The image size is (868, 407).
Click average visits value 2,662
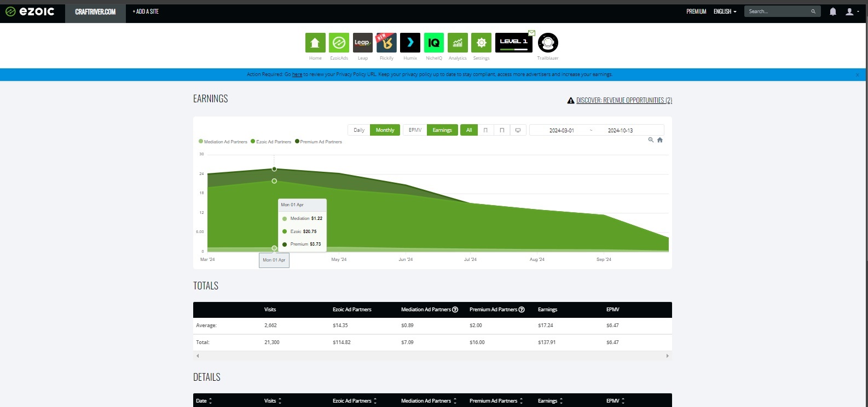pos(270,325)
